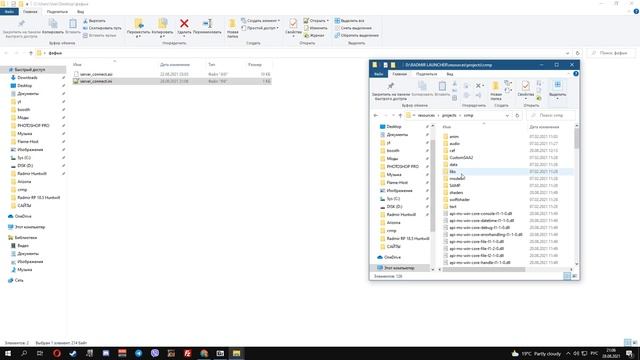This screenshot has width=640, height=360.
Task: Open the audio folder in the cmp window
Action: [454, 144]
